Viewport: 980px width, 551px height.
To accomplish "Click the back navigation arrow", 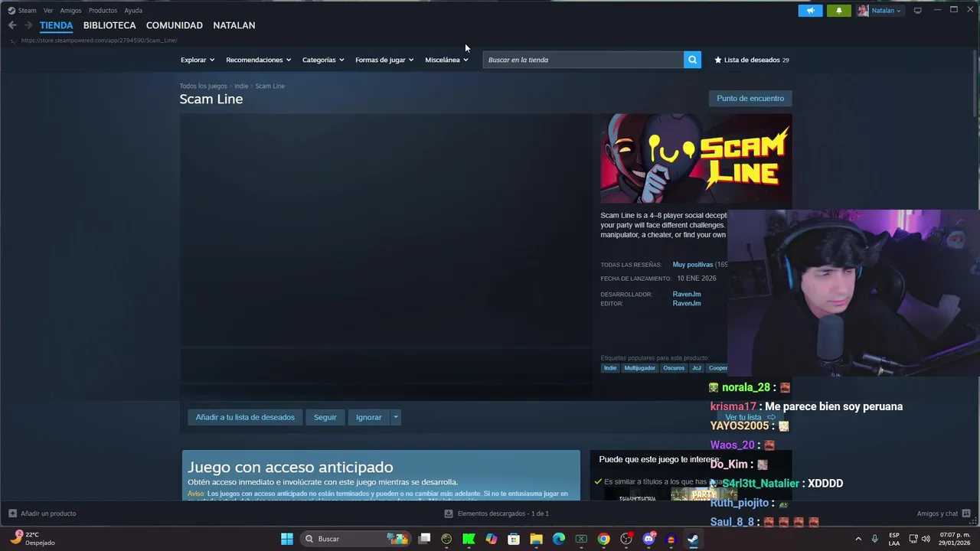I will pos(12,25).
